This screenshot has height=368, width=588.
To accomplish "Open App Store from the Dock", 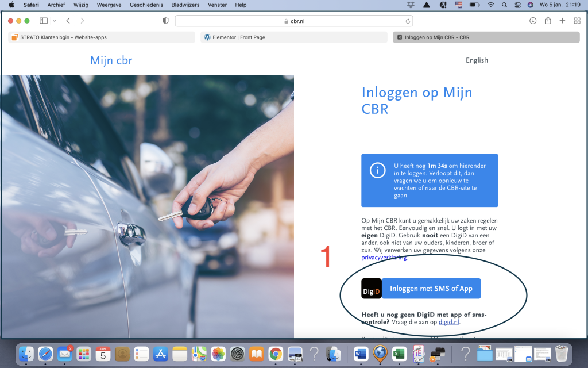I will [x=161, y=354].
